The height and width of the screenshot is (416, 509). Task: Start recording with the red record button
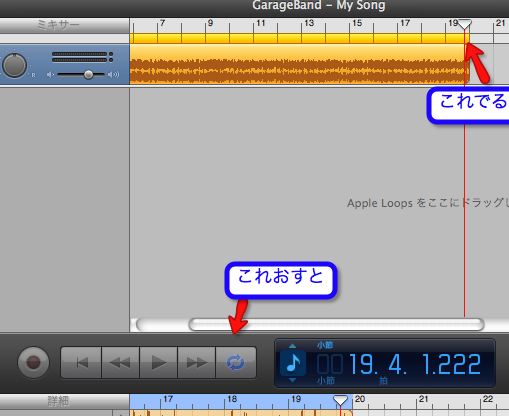coord(33,362)
